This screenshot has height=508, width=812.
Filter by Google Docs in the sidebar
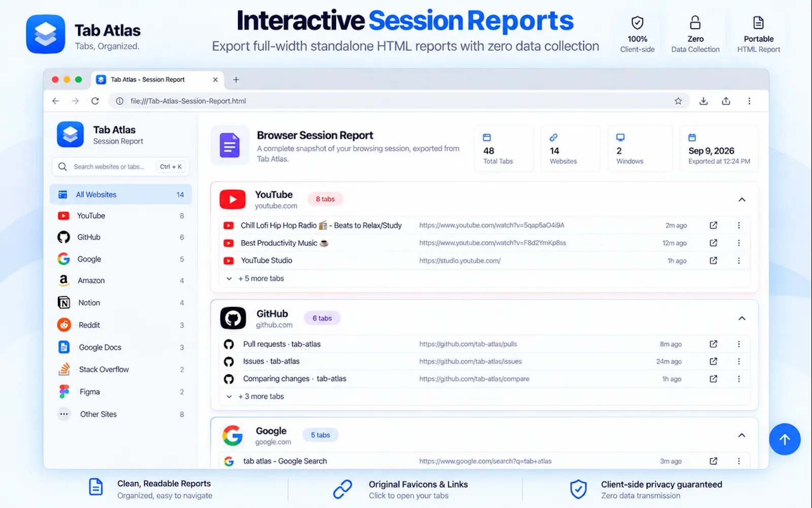click(x=121, y=347)
